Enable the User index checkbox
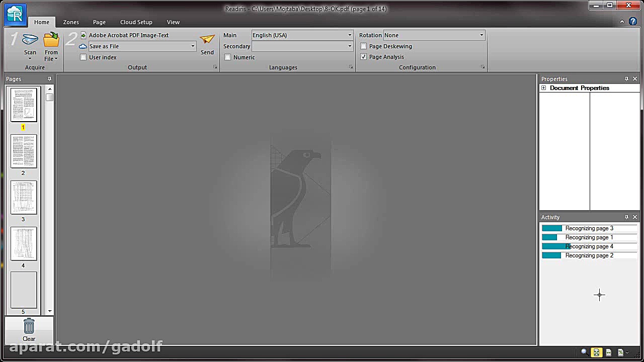Viewport: 644px width, 362px height. coord(84,57)
